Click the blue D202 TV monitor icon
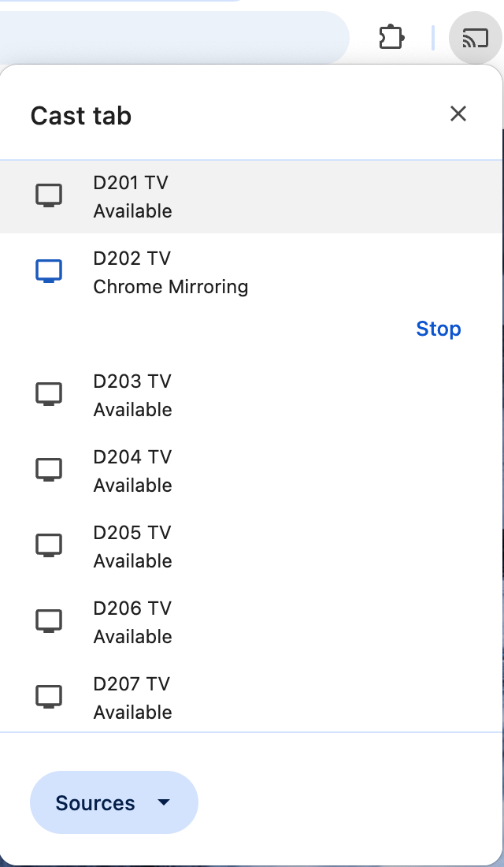 tap(49, 271)
